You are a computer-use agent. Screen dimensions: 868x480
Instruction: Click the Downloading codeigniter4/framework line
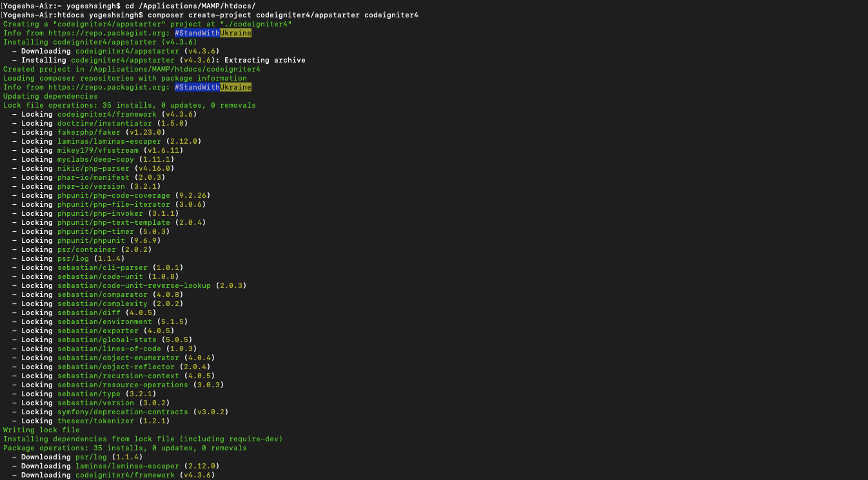113,475
